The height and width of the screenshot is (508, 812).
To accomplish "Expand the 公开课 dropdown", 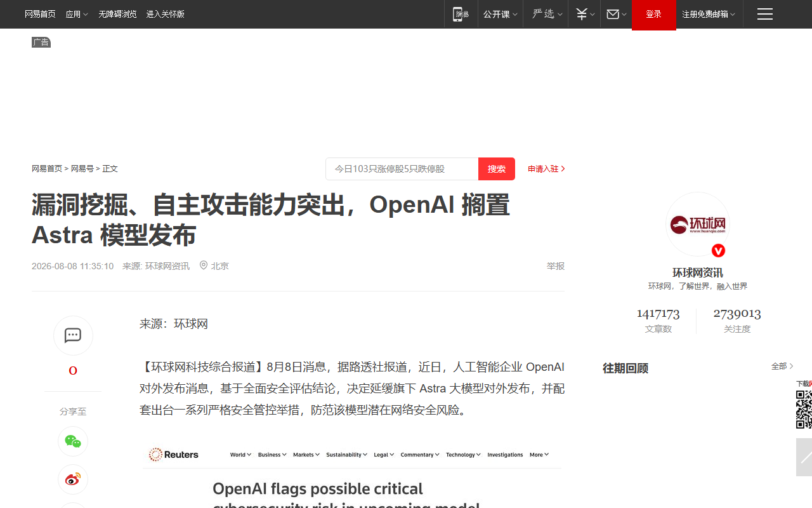I will [x=501, y=14].
